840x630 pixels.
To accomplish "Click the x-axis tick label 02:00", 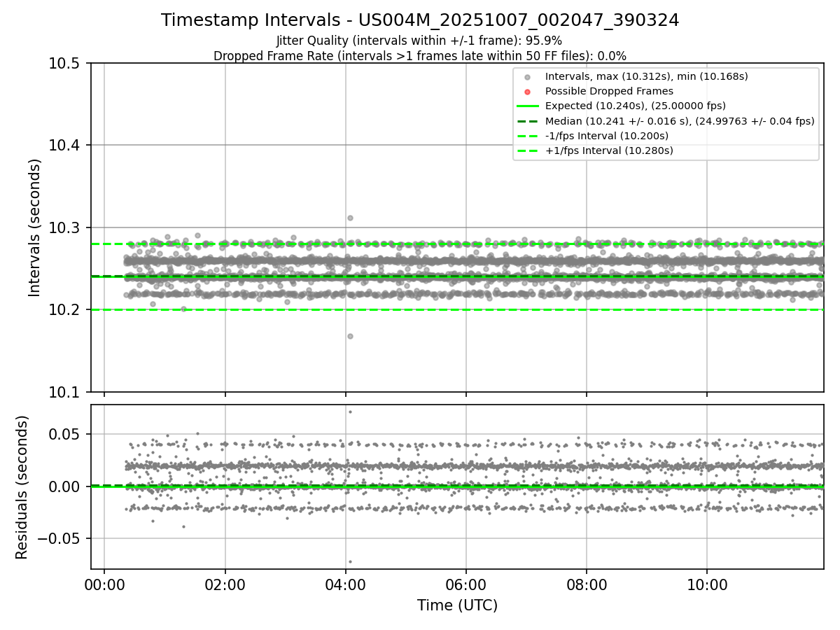I will (x=225, y=584).
